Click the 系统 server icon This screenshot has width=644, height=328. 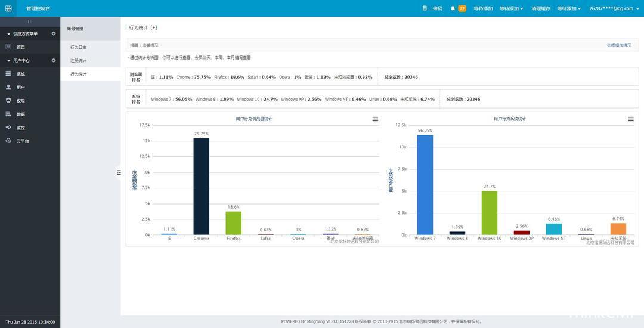8,74
